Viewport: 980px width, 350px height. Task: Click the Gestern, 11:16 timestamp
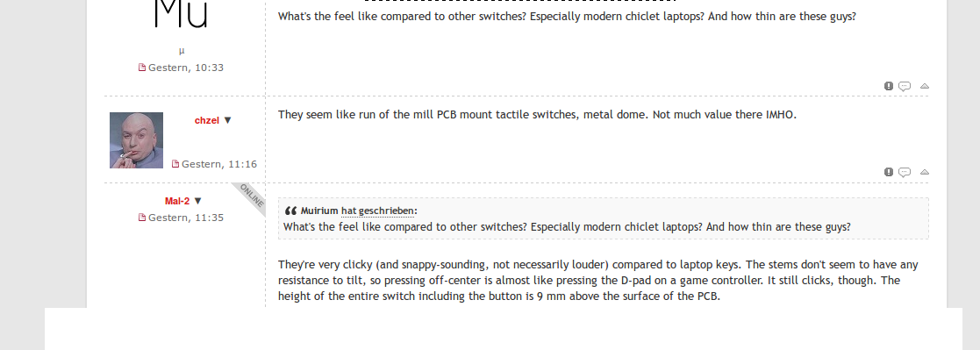click(218, 164)
